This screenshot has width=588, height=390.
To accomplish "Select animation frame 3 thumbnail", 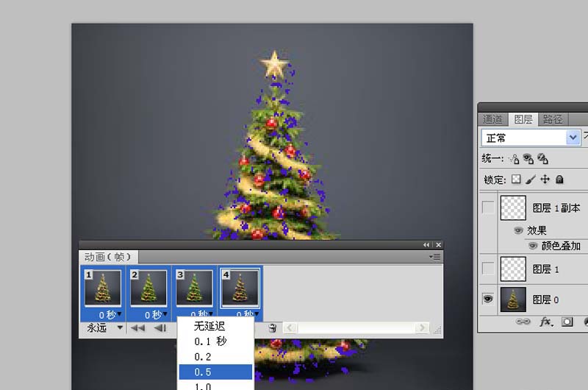I will (194, 288).
